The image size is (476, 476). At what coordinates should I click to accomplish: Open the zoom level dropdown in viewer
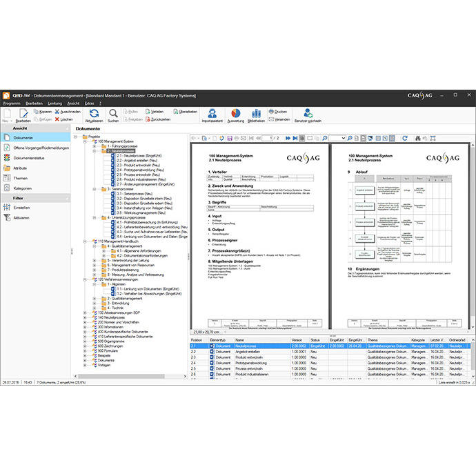[343, 138]
